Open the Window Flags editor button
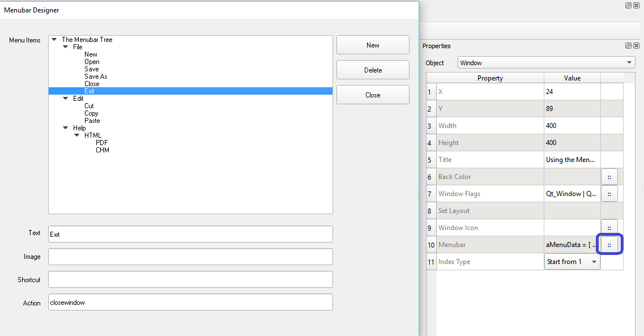 coord(609,193)
